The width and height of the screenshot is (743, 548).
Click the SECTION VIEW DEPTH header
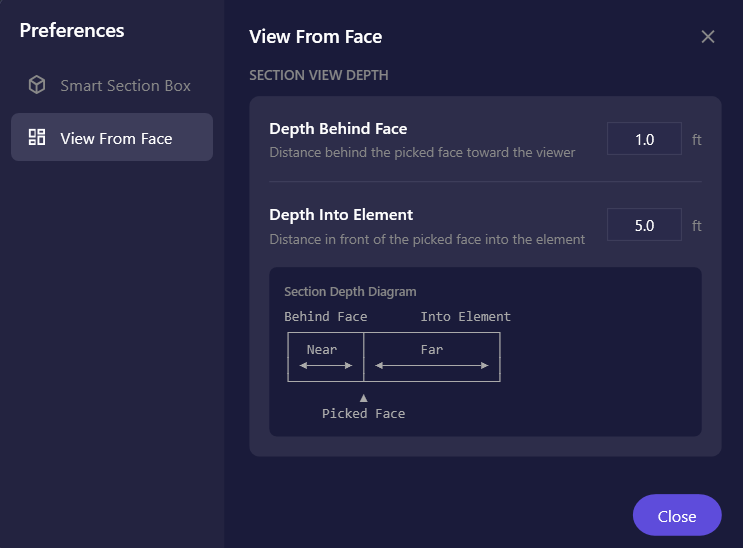point(319,75)
